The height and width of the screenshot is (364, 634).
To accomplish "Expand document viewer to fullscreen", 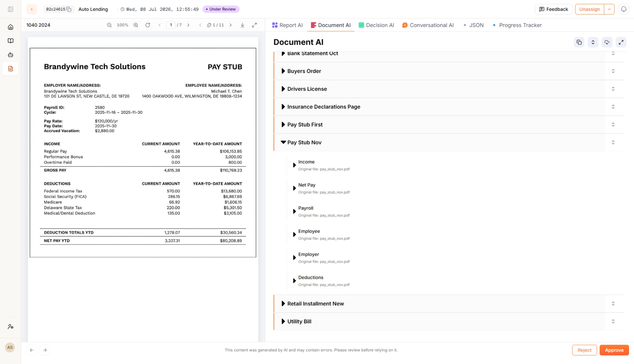I will [254, 25].
